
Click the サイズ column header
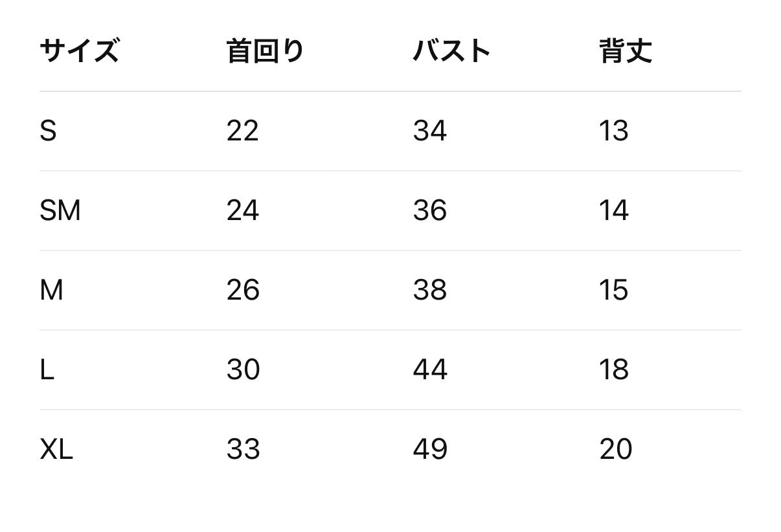pyautogui.click(x=79, y=50)
